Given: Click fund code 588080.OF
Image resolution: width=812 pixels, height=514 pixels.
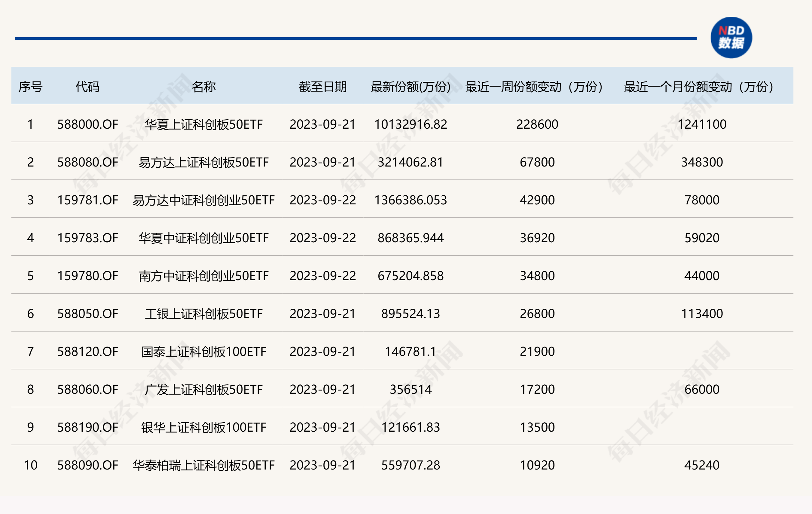Looking at the screenshot, I should point(88,162).
